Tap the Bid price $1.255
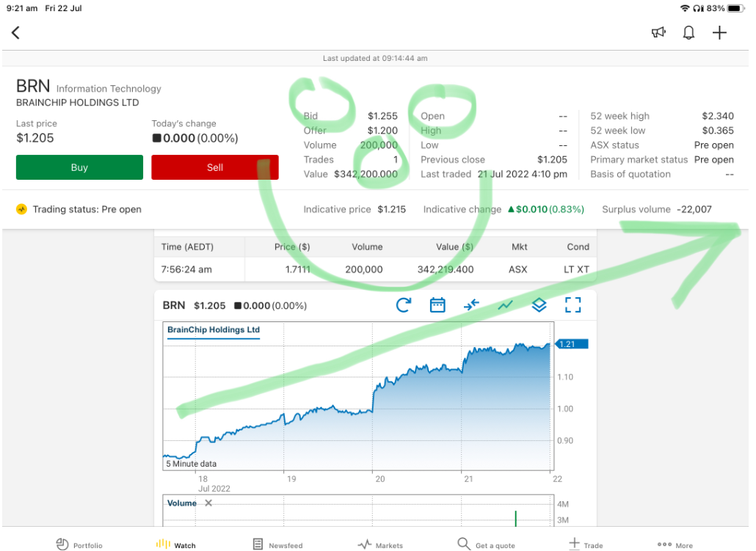 coord(382,116)
